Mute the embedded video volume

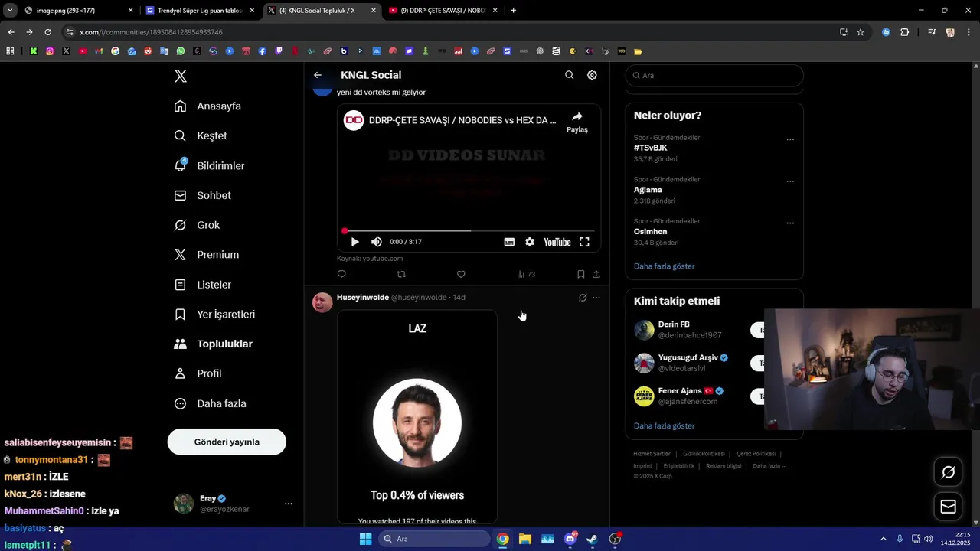pyautogui.click(x=376, y=242)
